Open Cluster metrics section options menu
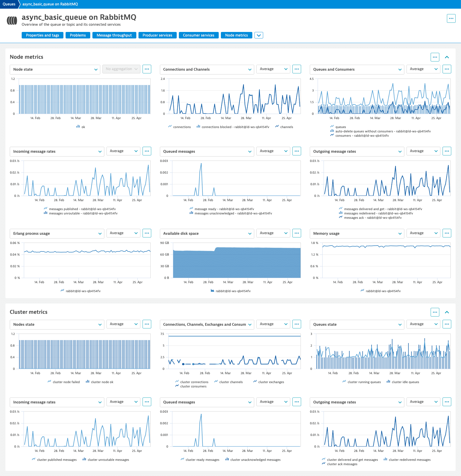This screenshot has height=476, width=461. click(435, 312)
